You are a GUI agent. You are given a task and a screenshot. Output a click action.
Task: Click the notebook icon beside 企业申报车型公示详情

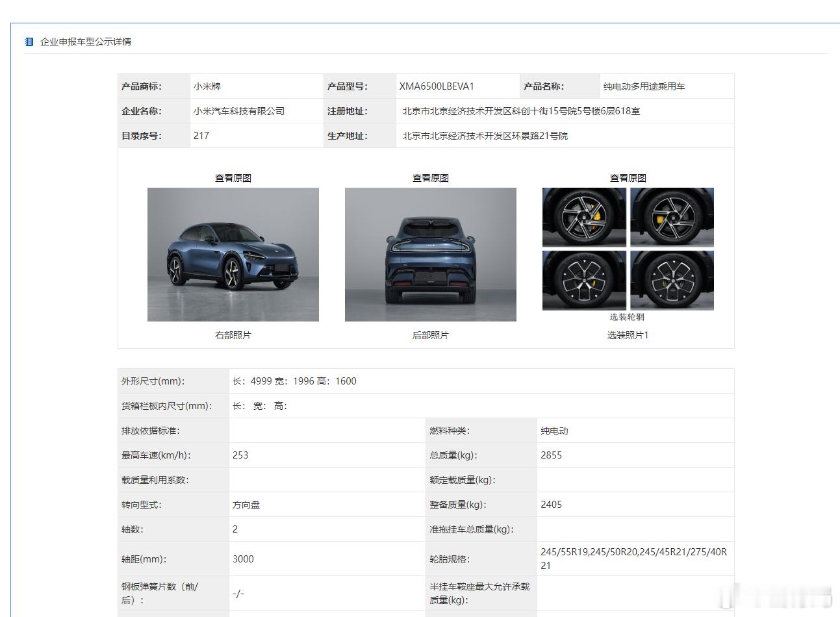pos(29,42)
